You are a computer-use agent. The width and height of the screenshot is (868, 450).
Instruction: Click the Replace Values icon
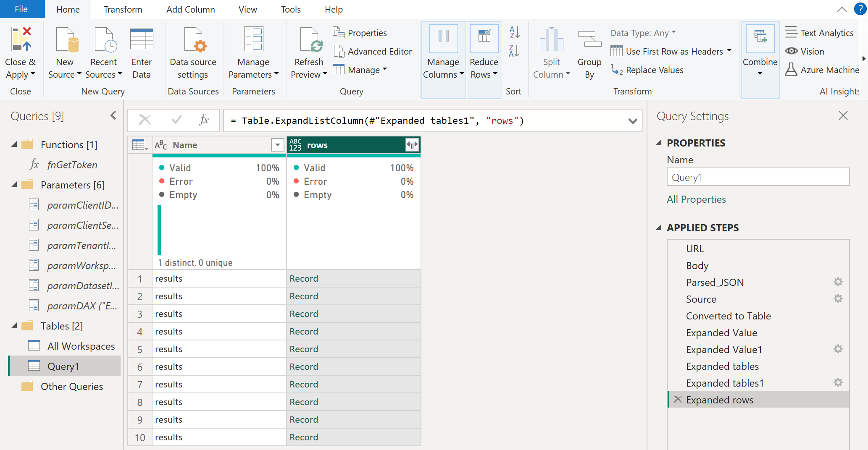coord(616,70)
